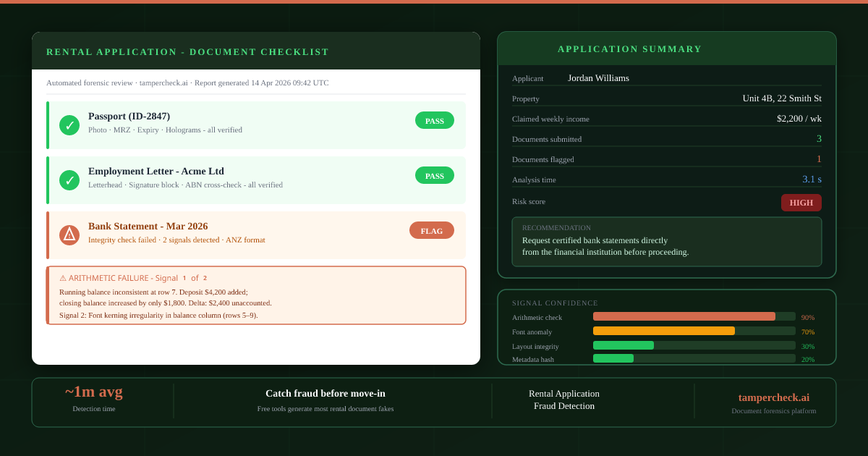Click the $2,200 / wk income value
Image resolution: width=868 pixels, height=456 pixels.
point(799,119)
